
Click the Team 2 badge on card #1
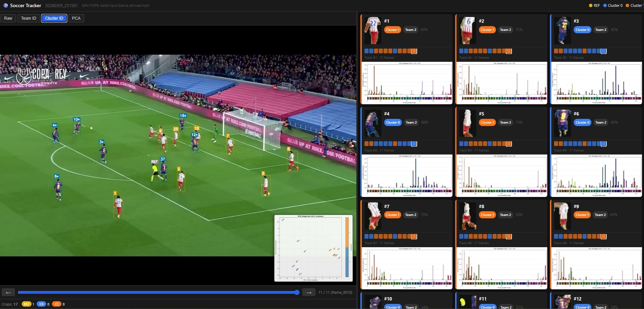410,30
